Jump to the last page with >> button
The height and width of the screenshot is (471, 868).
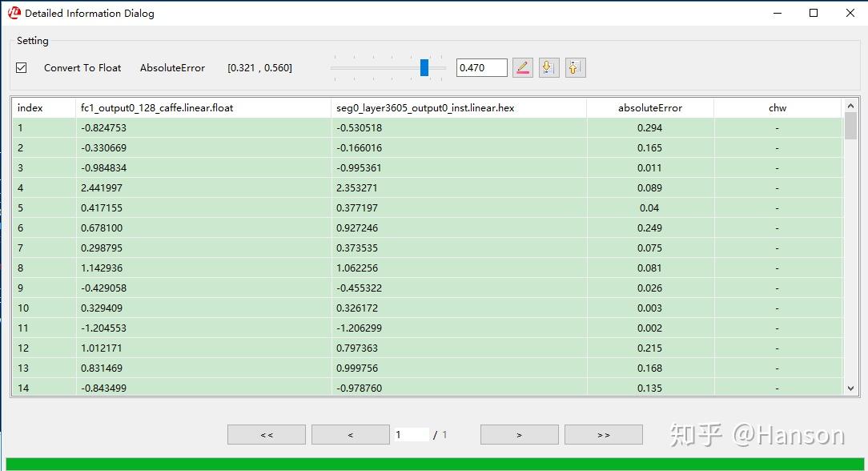(603, 433)
